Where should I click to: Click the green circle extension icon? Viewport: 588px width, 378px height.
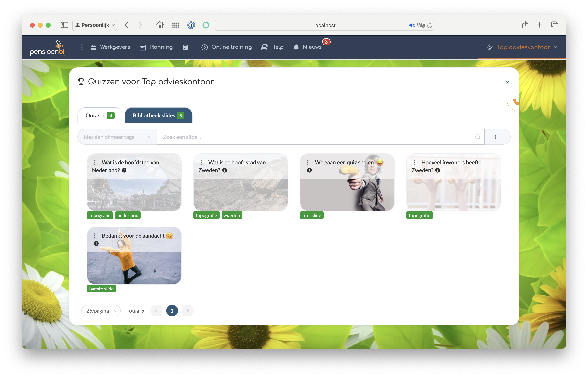click(x=206, y=25)
